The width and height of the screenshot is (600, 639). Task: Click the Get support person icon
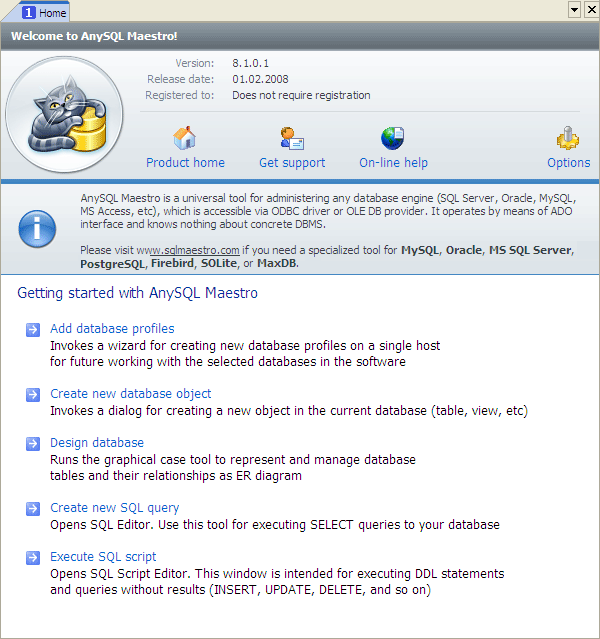(292, 138)
